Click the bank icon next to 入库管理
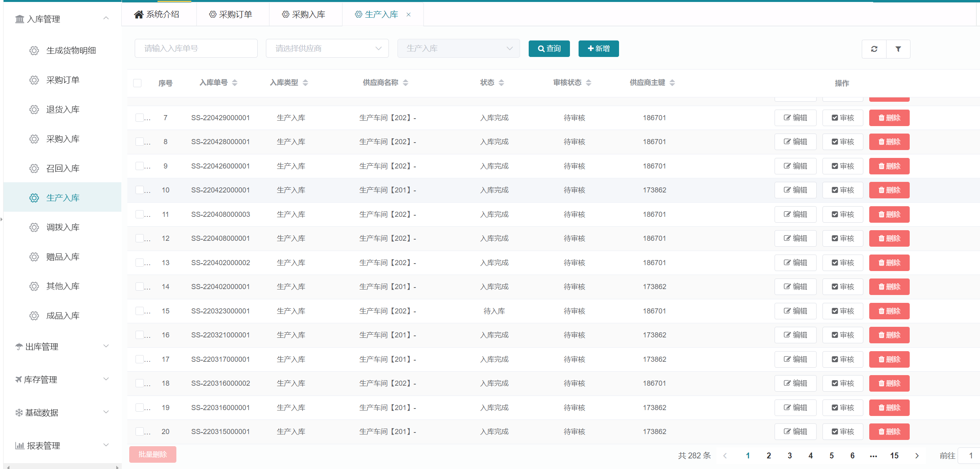Viewport: 980px width, 469px height. 20,19
